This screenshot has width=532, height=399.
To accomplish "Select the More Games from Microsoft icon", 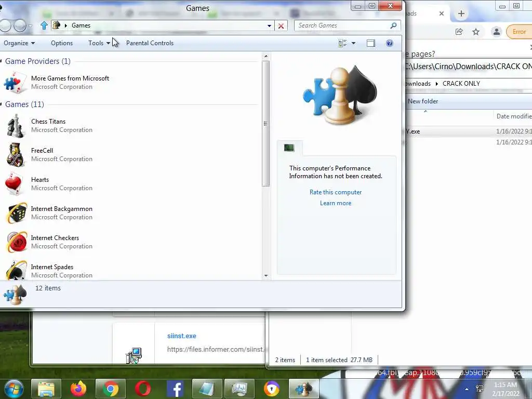I will tap(15, 83).
